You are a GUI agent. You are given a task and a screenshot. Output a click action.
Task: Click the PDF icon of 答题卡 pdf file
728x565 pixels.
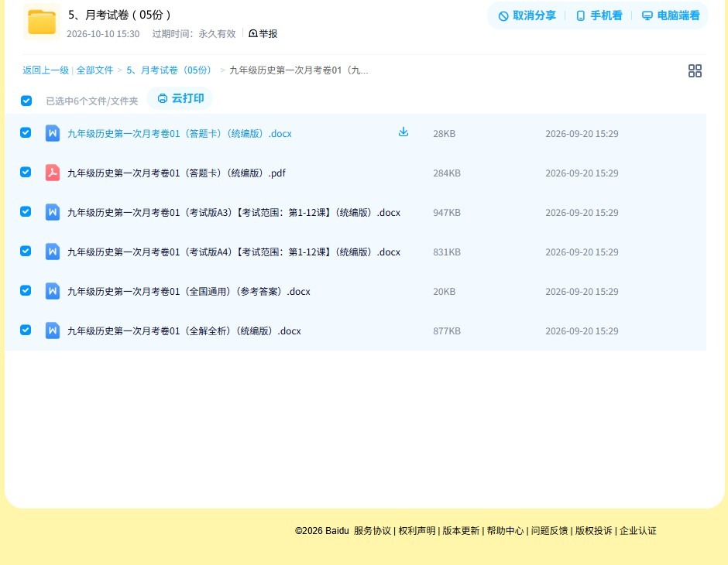[x=53, y=173]
